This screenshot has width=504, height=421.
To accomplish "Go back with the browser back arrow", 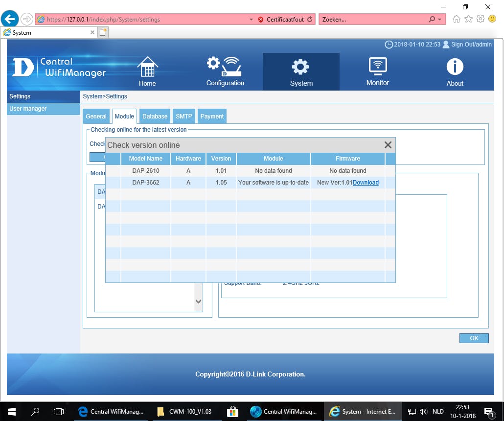I will pos(10,19).
